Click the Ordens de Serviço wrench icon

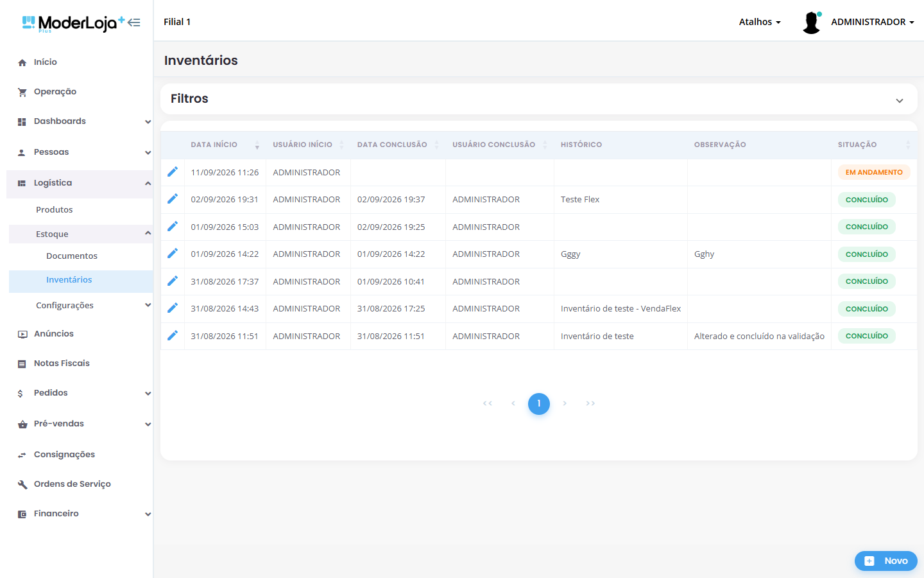(x=22, y=484)
